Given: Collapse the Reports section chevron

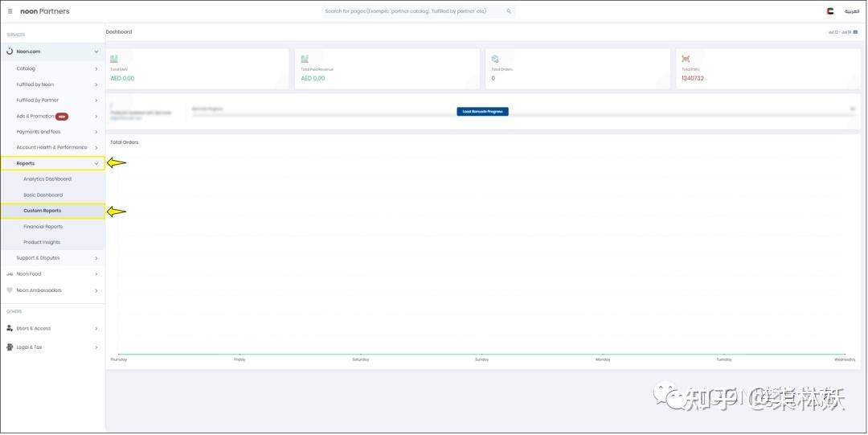Looking at the screenshot, I should 96,163.
